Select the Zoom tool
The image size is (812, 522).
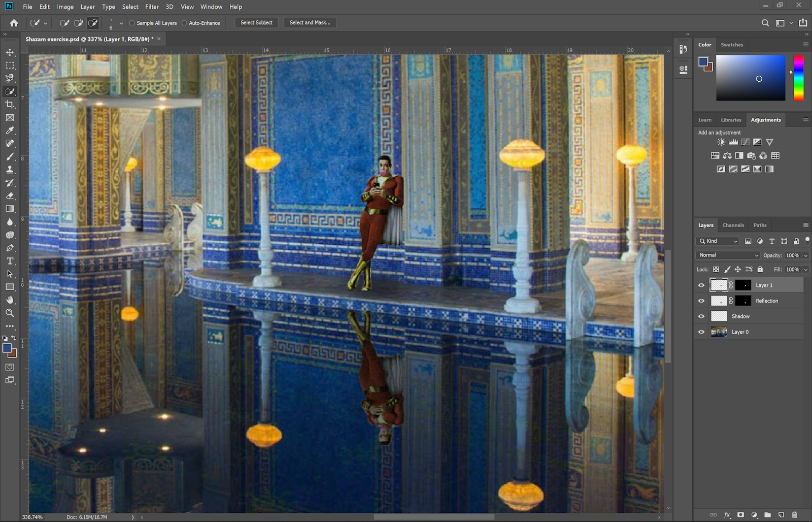coord(10,313)
